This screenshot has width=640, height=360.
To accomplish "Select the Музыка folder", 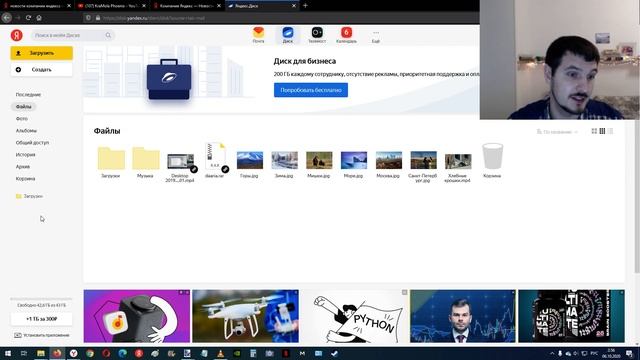I will point(146,162).
